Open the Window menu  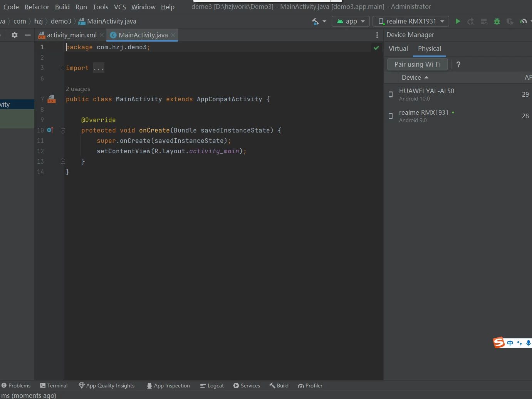pyautogui.click(x=143, y=7)
